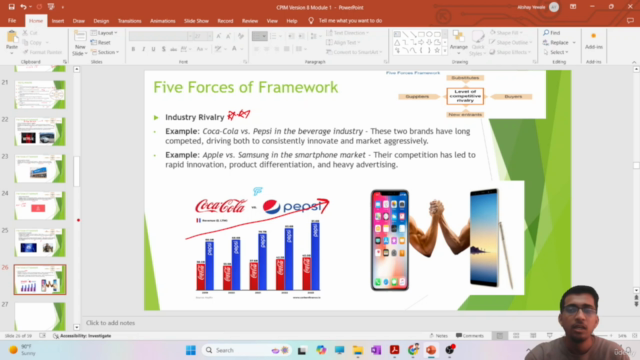The height and width of the screenshot is (360, 640).
Task: Open File Explorer from the taskbar
Action: pos(358,350)
